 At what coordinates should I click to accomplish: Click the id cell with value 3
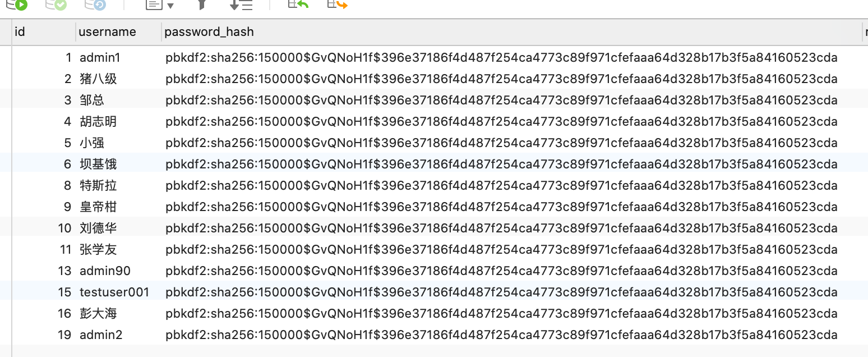pyautogui.click(x=44, y=100)
